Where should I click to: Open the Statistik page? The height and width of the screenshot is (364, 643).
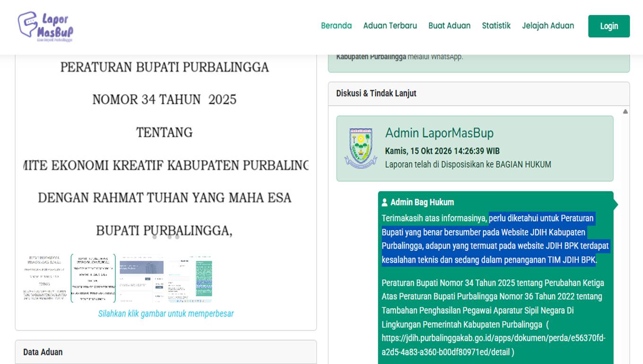pyautogui.click(x=496, y=26)
